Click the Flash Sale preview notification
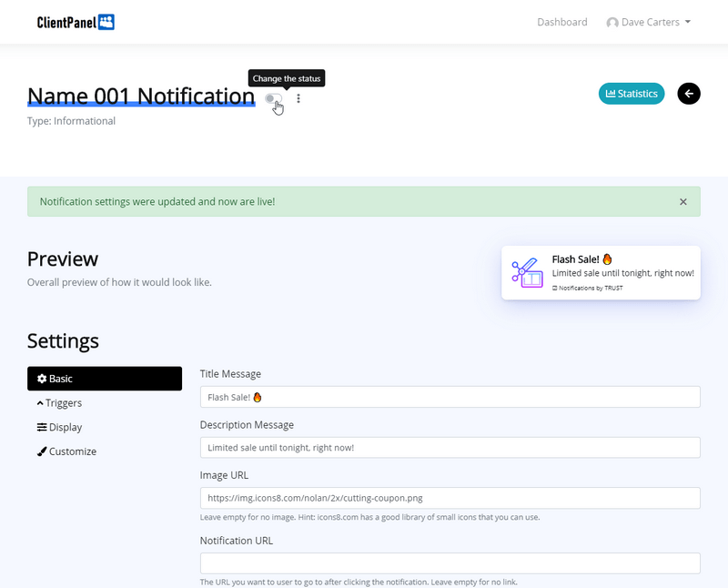 pos(601,273)
